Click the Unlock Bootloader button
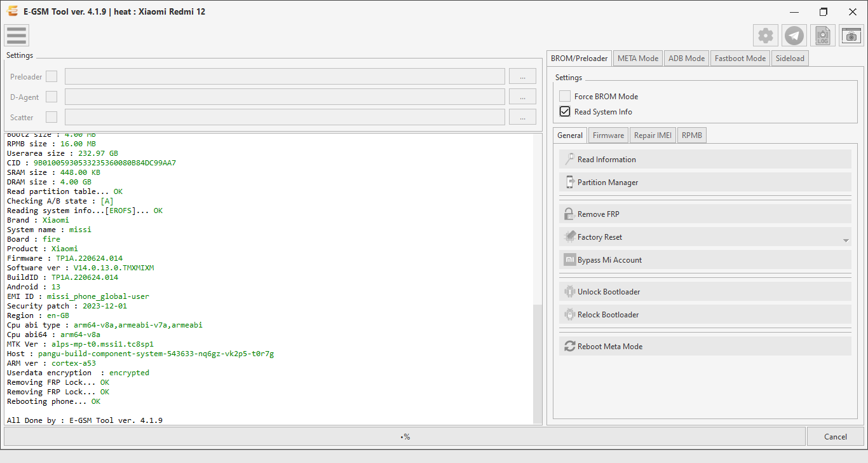The width and height of the screenshot is (868, 463). (705, 291)
